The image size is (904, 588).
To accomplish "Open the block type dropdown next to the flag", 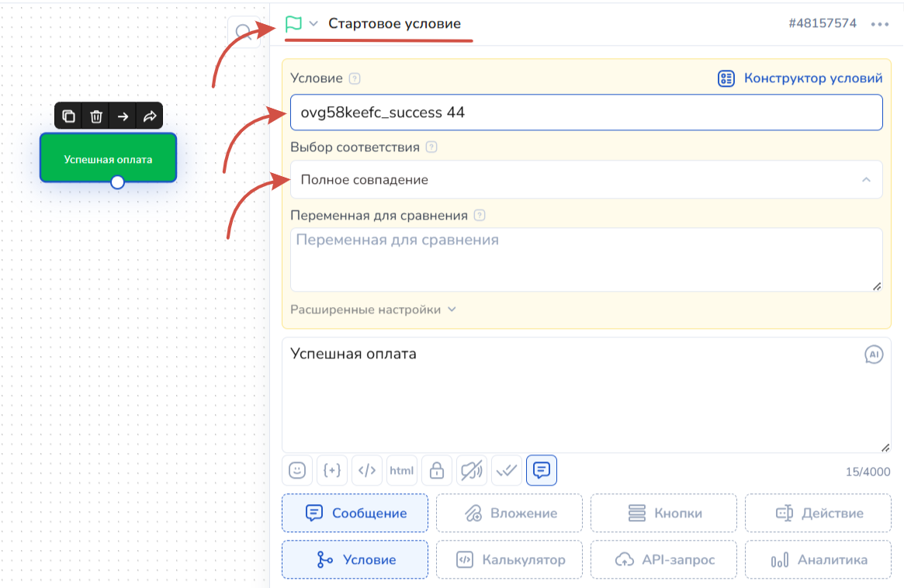I will 313,23.
